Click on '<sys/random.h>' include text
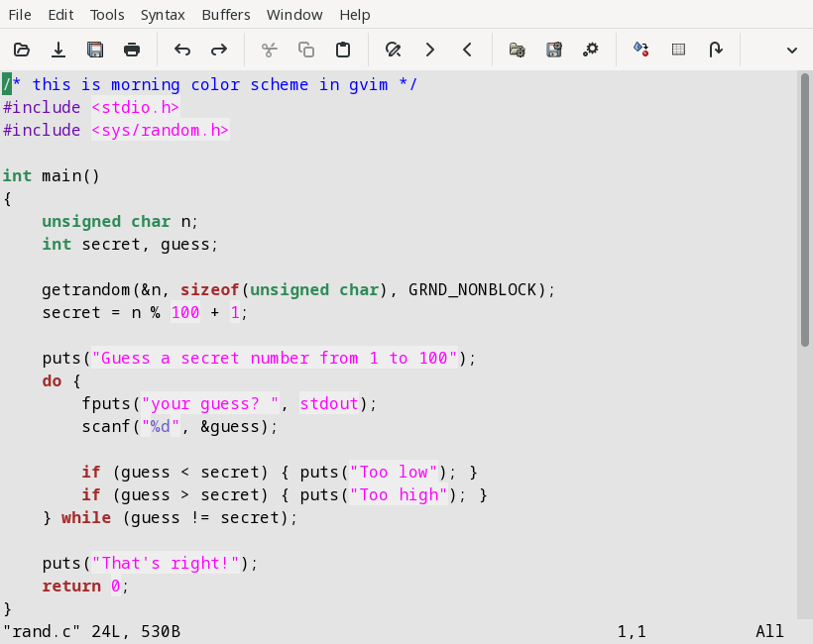The image size is (813, 644). point(161,130)
